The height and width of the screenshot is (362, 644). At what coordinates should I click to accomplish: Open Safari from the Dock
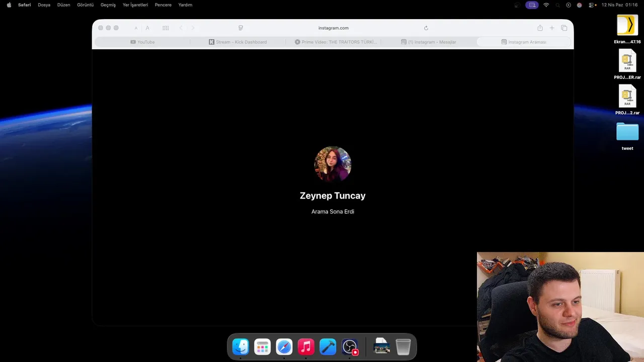click(284, 346)
